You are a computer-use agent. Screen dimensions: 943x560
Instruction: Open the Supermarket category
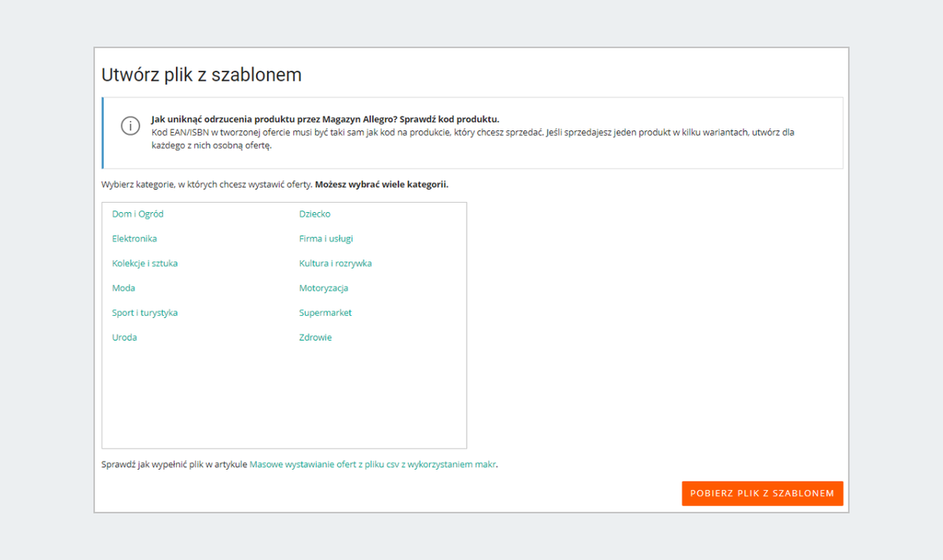[x=325, y=313]
